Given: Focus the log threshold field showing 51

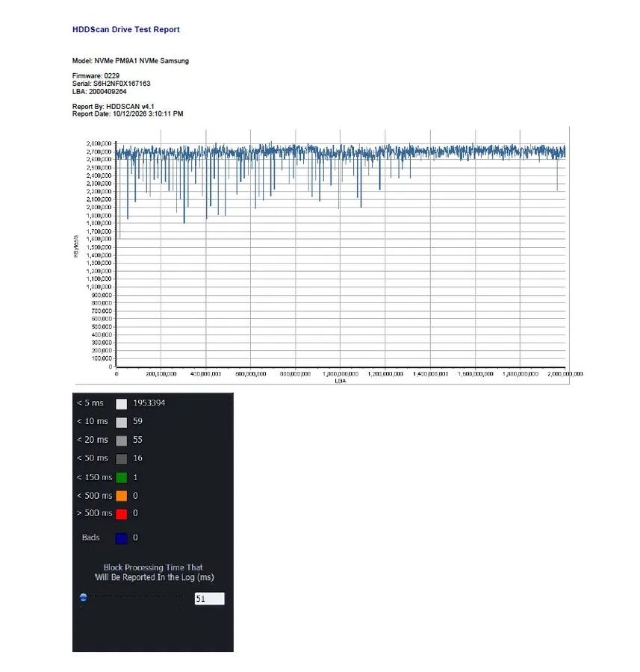Looking at the screenshot, I should click(209, 599).
